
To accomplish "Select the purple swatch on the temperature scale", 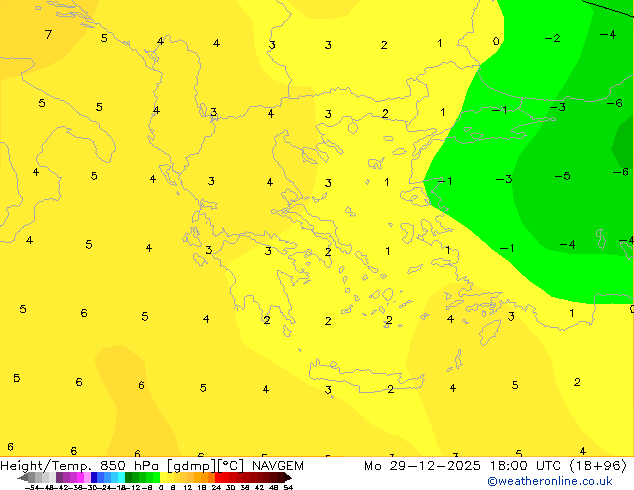I will click(63, 478).
